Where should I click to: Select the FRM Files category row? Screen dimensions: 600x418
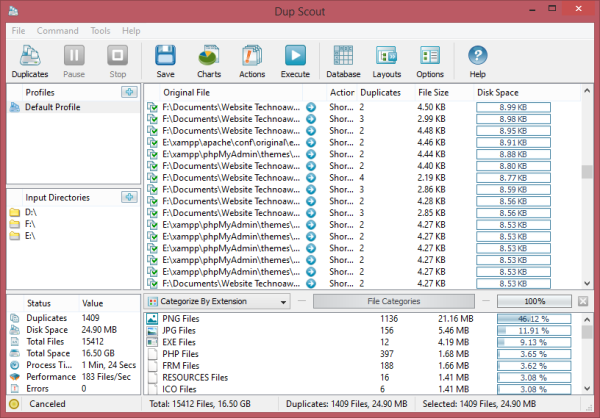point(360,366)
